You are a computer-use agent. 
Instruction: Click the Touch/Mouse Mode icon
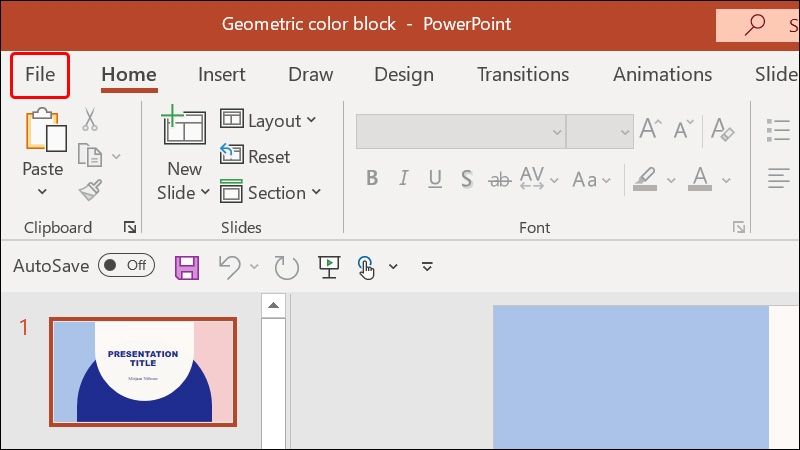366,267
